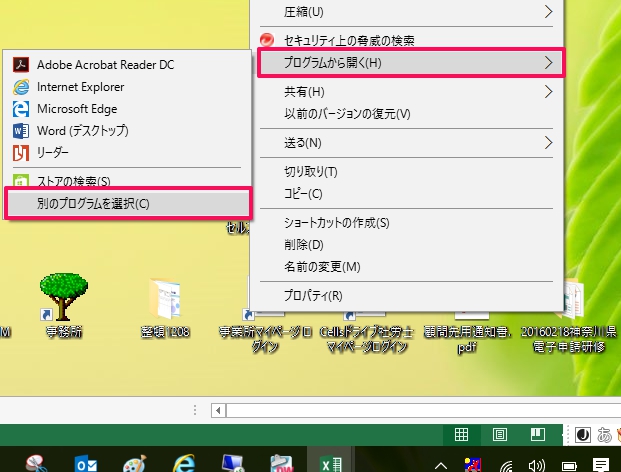Pick リーダー as the opening program

click(x=127, y=152)
